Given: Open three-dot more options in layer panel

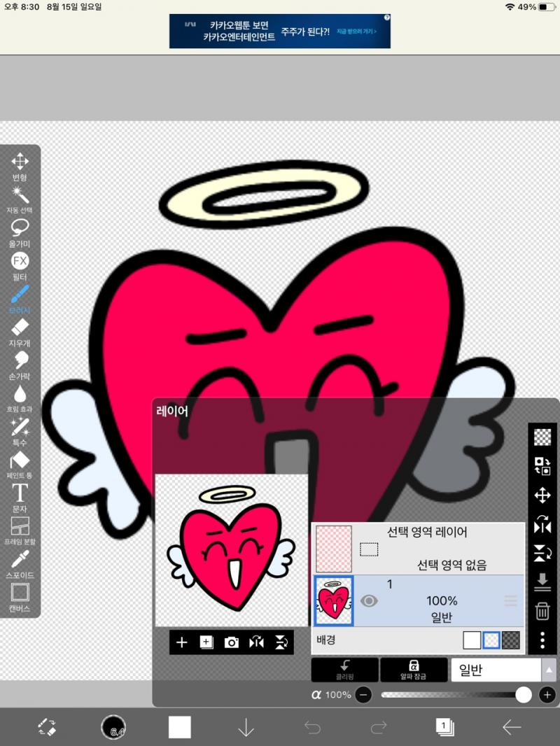Looking at the screenshot, I should pyautogui.click(x=542, y=640).
